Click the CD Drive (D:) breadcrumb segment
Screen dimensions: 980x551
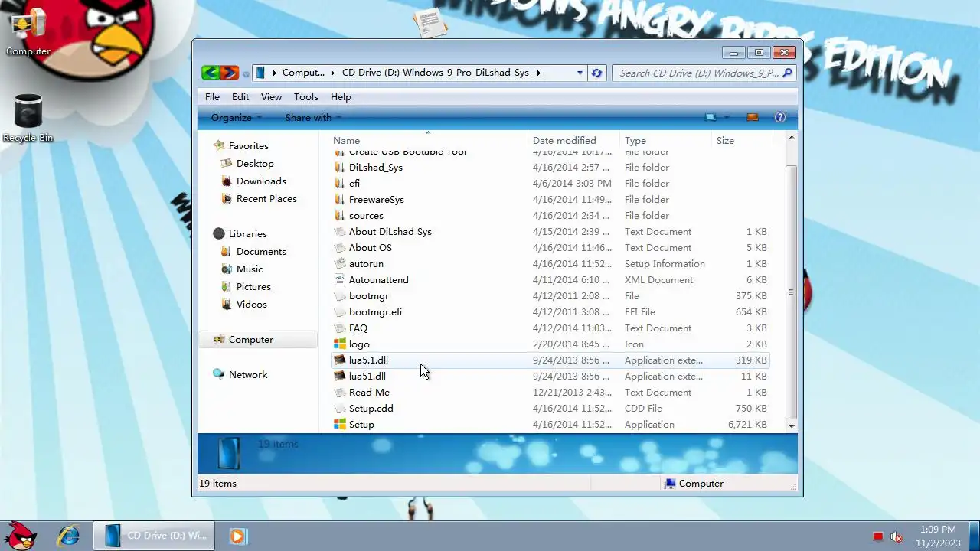coord(435,73)
